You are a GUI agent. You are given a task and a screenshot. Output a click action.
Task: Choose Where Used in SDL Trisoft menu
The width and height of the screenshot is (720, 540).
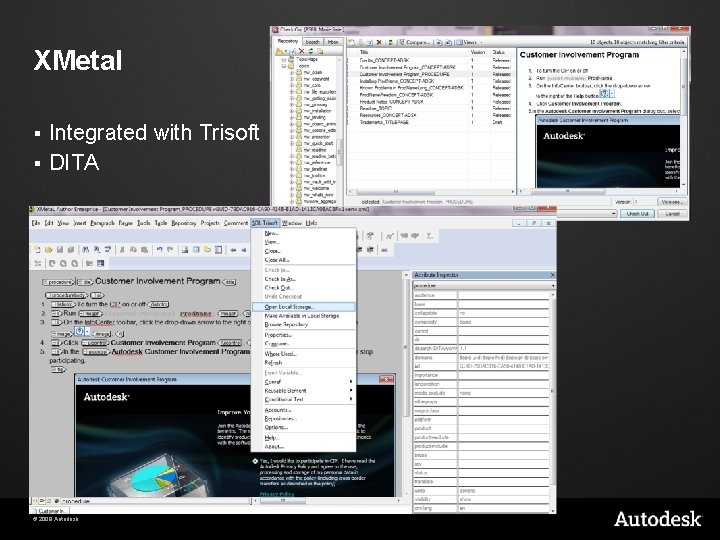point(304,354)
